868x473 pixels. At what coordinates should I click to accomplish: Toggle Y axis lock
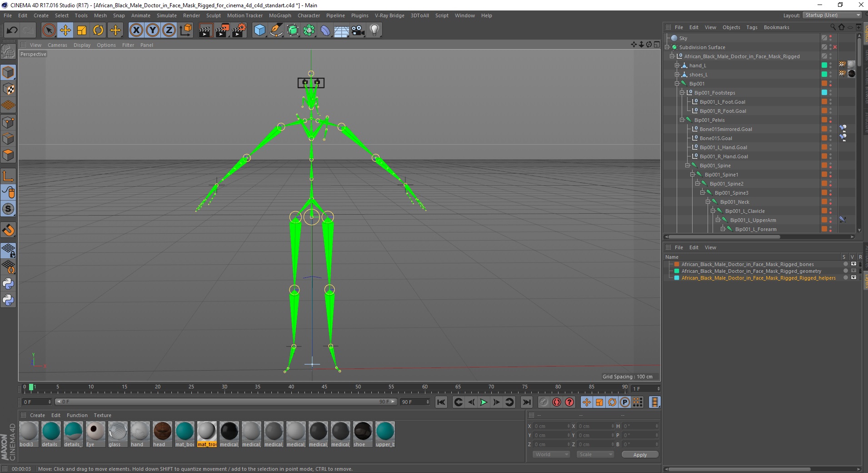pyautogui.click(x=153, y=30)
